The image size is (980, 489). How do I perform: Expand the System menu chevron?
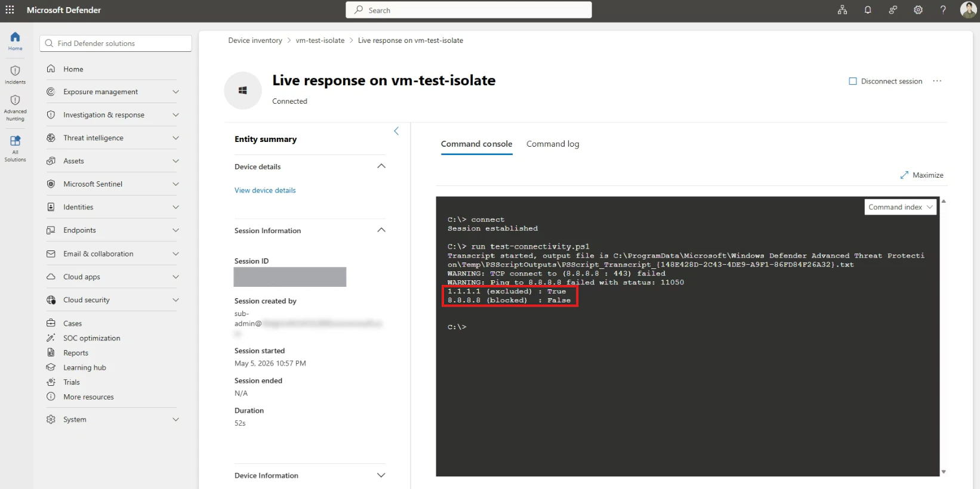coord(175,419)
